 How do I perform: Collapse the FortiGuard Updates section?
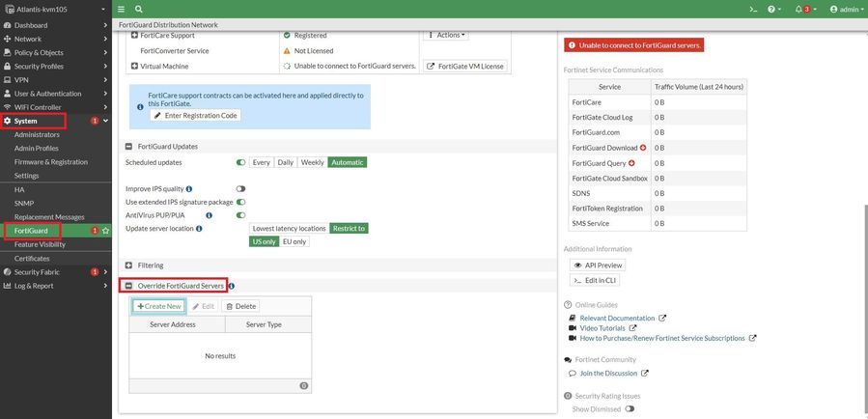(128, 146)
